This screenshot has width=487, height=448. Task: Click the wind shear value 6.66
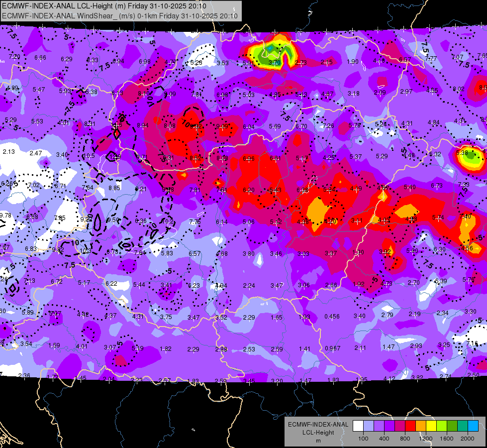point(40,58)
